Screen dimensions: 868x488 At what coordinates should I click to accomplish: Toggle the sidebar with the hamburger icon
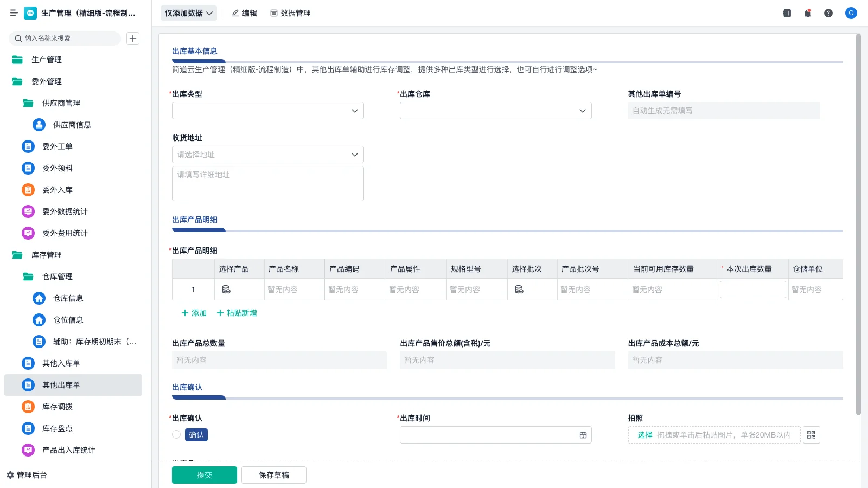14,13
